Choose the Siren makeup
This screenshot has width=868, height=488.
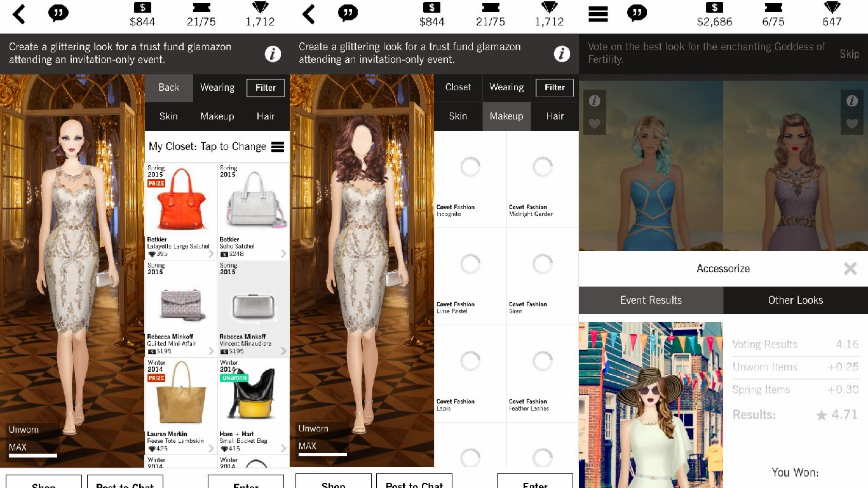pyautogui.click(x=543, y=276)
